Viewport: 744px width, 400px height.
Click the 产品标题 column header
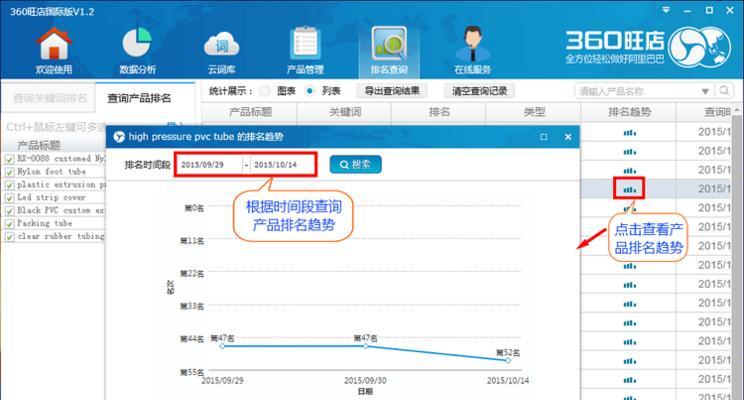[x=250, y=112]
